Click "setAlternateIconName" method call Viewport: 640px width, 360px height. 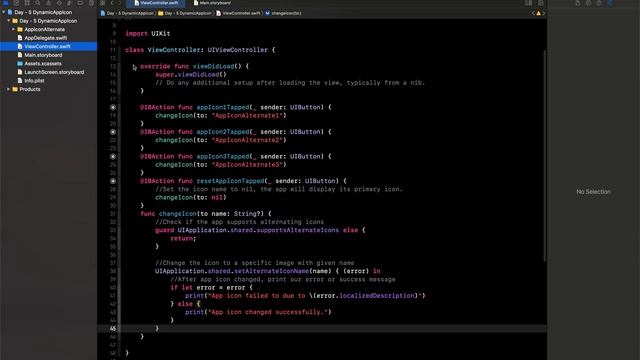(x=271, y=271)
